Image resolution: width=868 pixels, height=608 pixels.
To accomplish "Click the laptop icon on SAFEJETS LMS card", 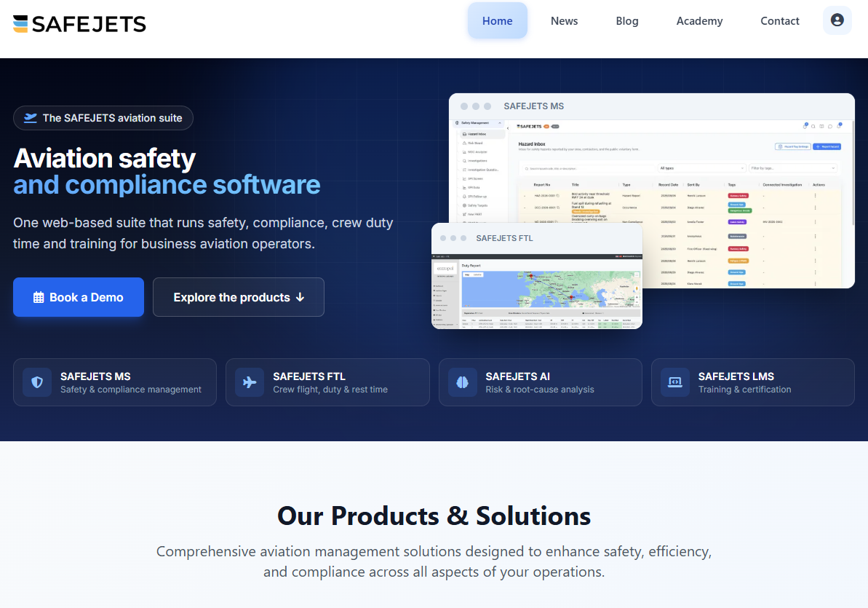I will pyautogui.click(x=674, y=382).
